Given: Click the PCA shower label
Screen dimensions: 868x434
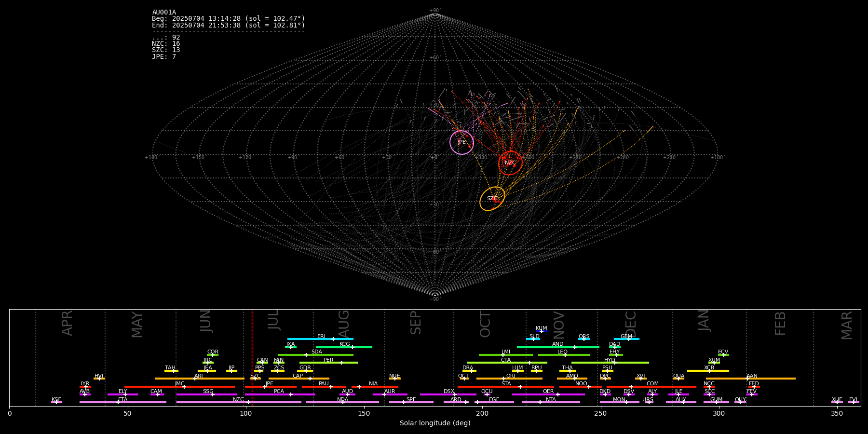Looking at the screenshot, I should (x=279, y=392).
